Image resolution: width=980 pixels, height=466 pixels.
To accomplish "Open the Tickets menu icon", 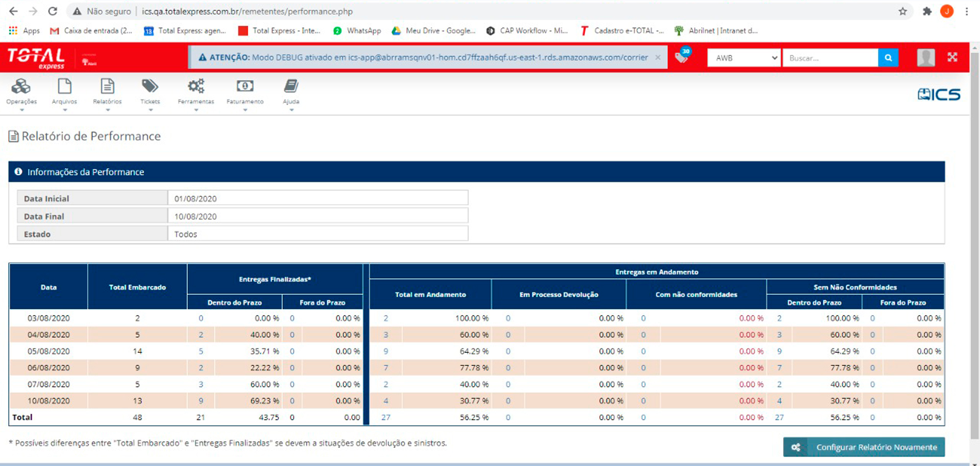I will pos(150,86).
